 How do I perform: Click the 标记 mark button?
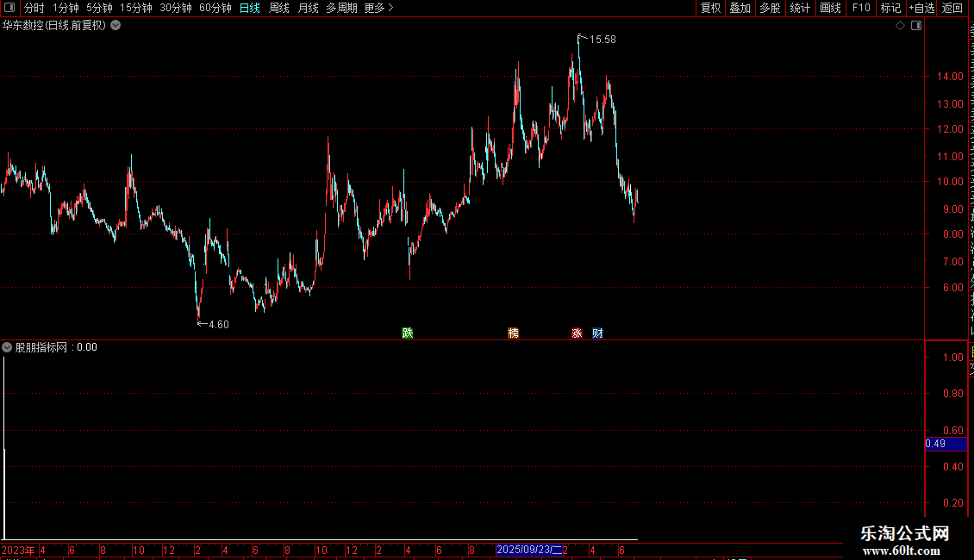(890, 8)
